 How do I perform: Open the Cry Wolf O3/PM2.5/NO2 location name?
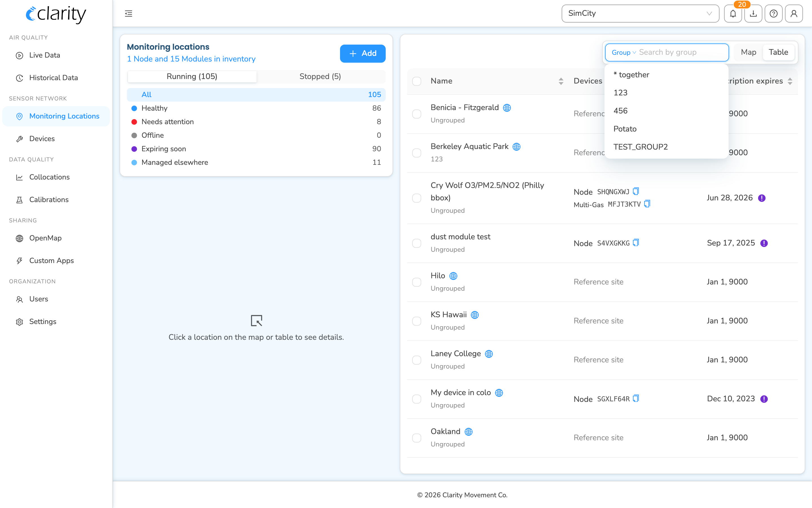tap(487, 192)
